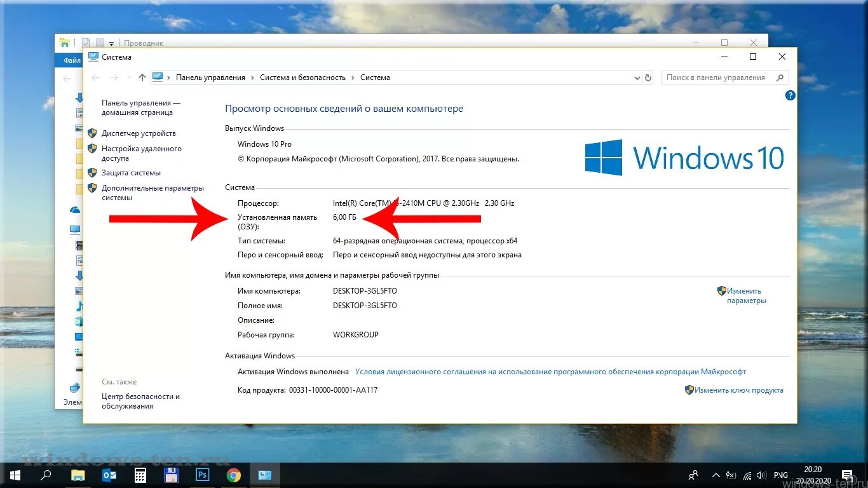Click computer name DESKTOP-3GL5FTO next to Имя компьютера
The image size is (868, 488).
(365, 290)
